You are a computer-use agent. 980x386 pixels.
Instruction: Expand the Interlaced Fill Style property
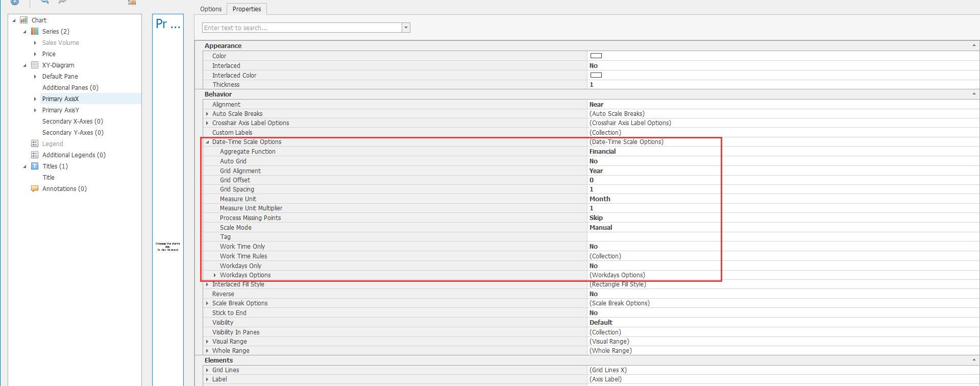pos(207,284)
